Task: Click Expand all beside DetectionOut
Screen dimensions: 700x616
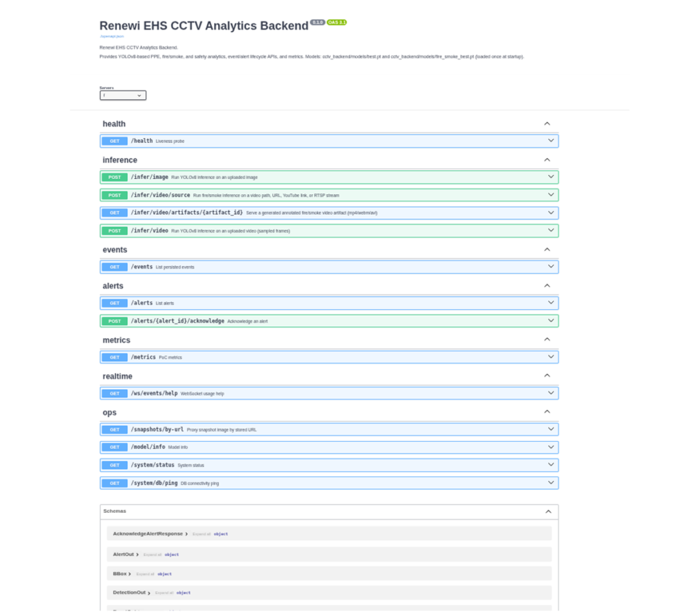Action: (x=164, y=593)
